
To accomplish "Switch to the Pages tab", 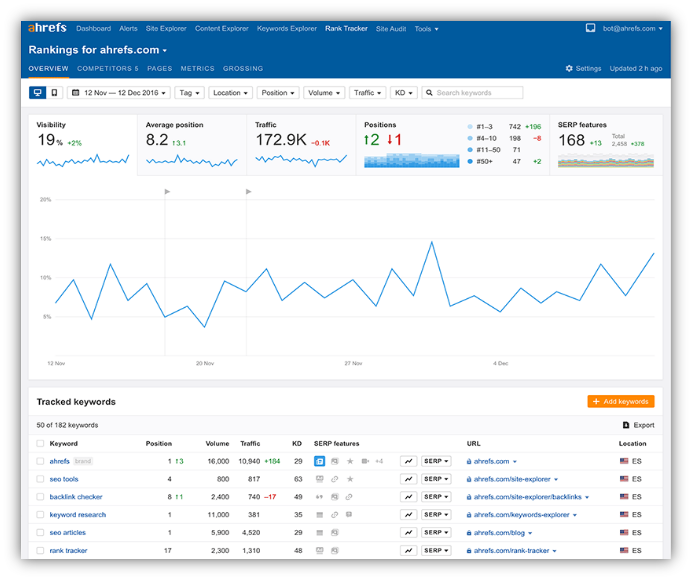I will (x=160, y=68).
